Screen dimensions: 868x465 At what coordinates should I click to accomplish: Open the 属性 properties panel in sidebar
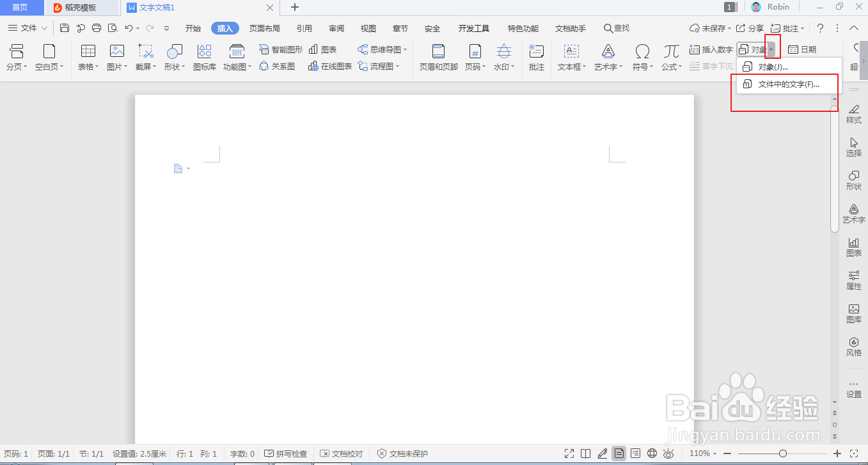[853, 280]
